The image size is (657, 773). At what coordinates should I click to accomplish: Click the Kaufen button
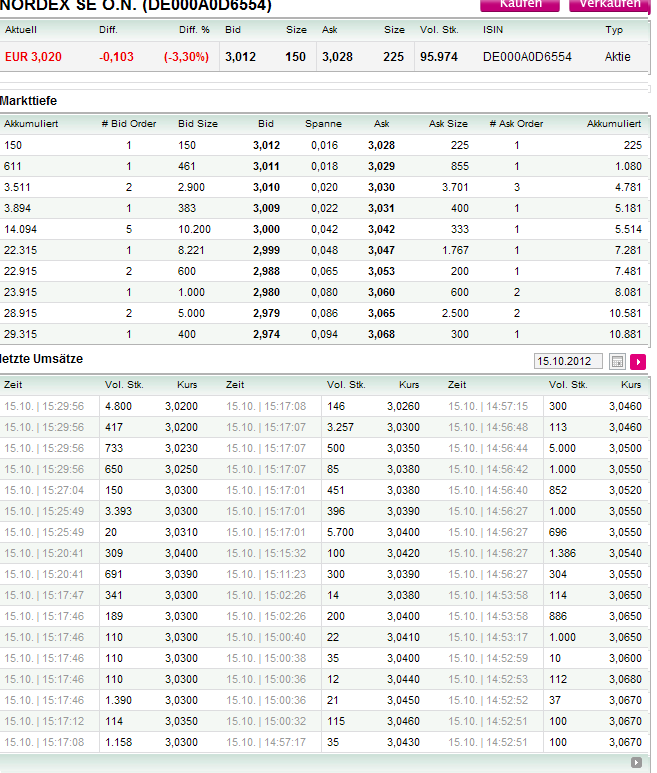[x=520, y=4]
